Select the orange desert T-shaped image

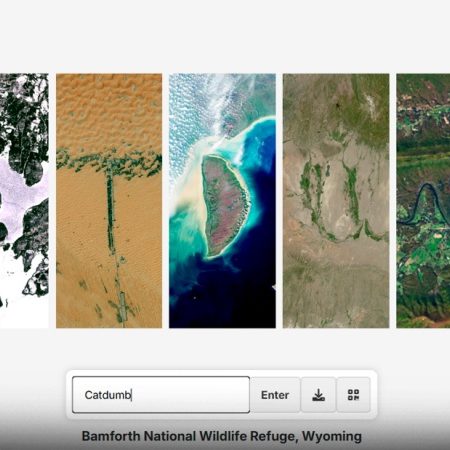(109, 201)
